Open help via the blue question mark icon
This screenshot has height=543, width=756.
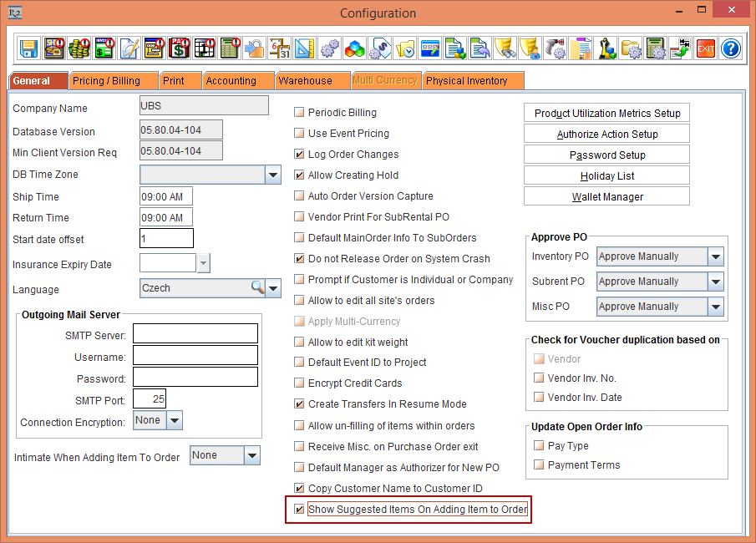click(x=731, y=48)
